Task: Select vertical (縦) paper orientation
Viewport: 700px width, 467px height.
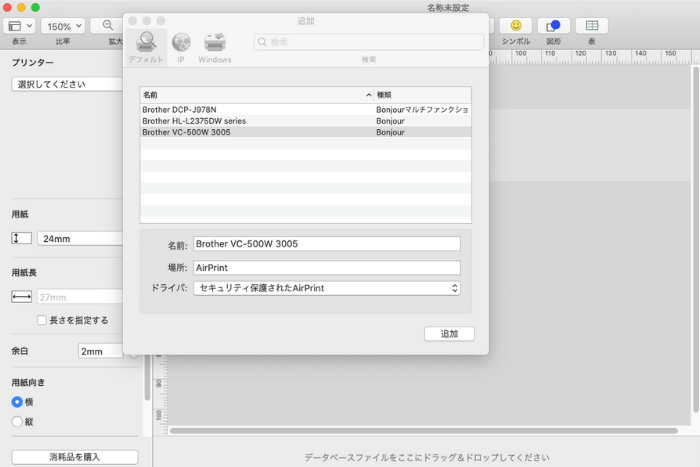Action: click(17, 421)
